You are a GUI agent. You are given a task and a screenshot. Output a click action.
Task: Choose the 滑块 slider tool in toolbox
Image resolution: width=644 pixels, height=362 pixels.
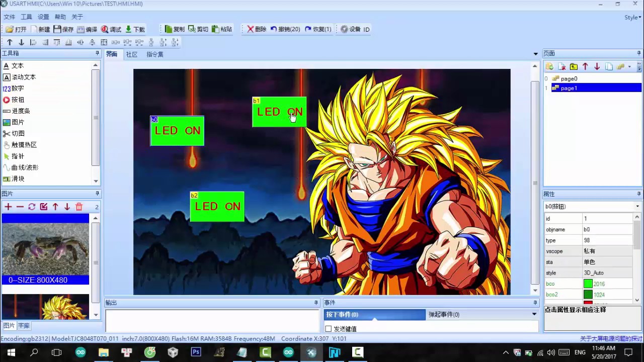click(x=14, y=178)
